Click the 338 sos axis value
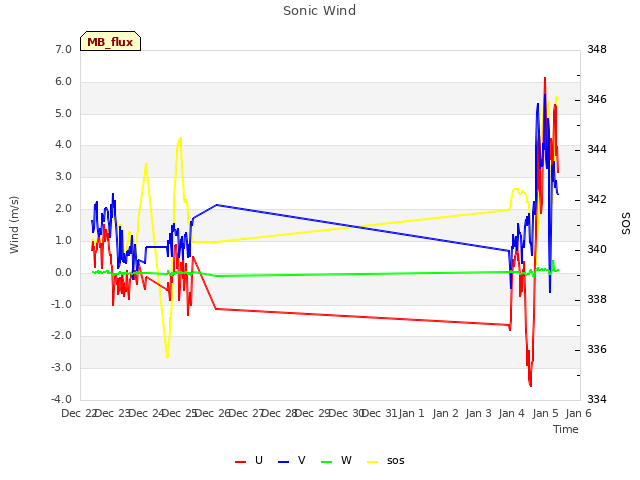This screenshot has height=480, width=640. pos(597,300)
